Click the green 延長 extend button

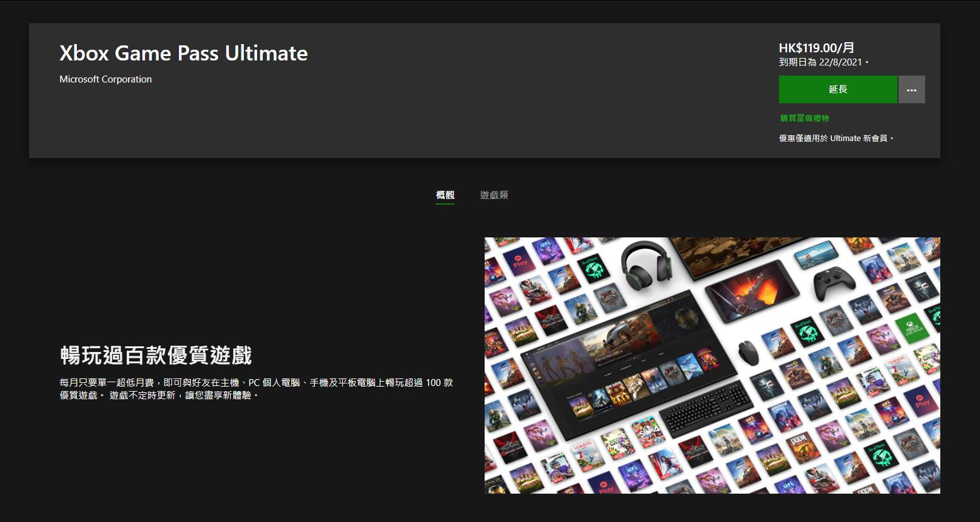coord(838,89)
